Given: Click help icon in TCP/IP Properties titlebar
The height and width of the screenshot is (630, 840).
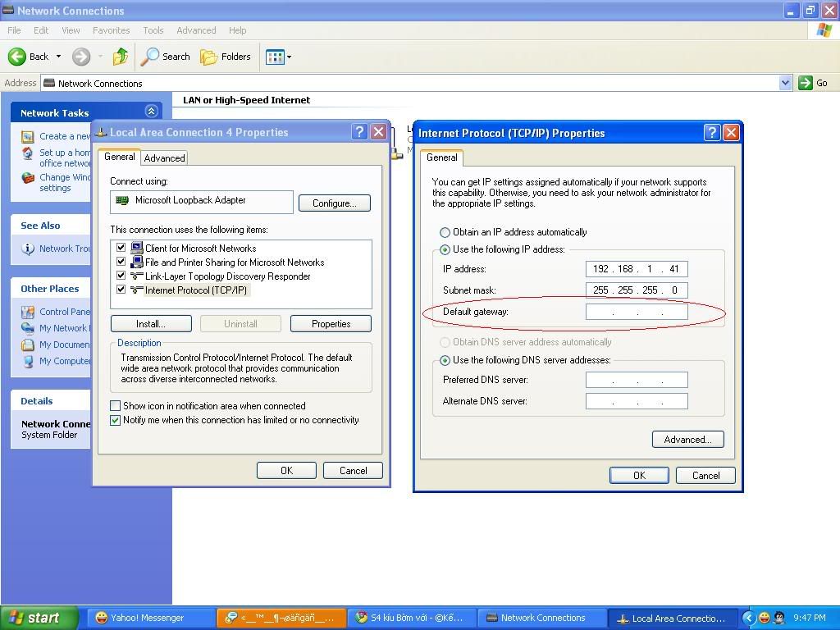Looking at the screenshot, I should click(712, 132).
